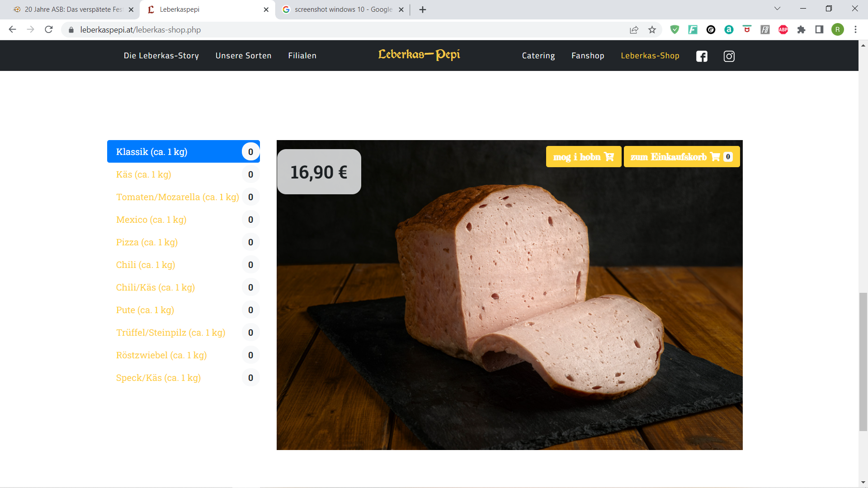Click the Leberkas-Pepi logo
This screenshot has width=868, height=488.
pos(419,55)
